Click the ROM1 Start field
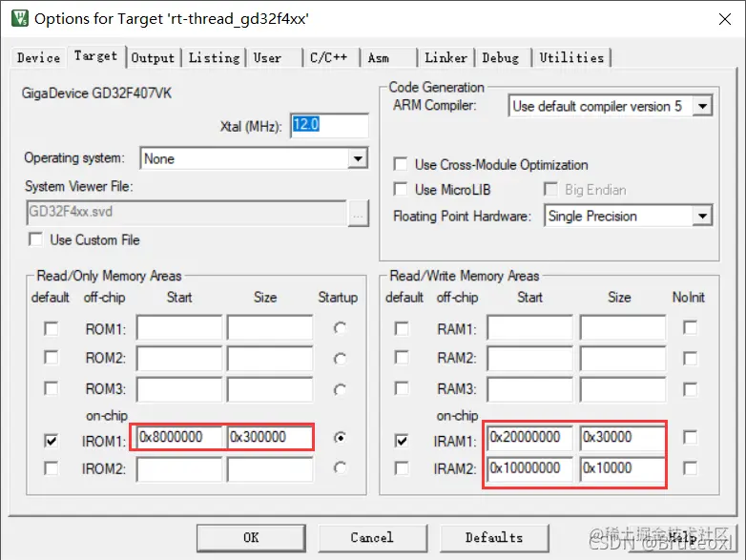 click(179, 327)
